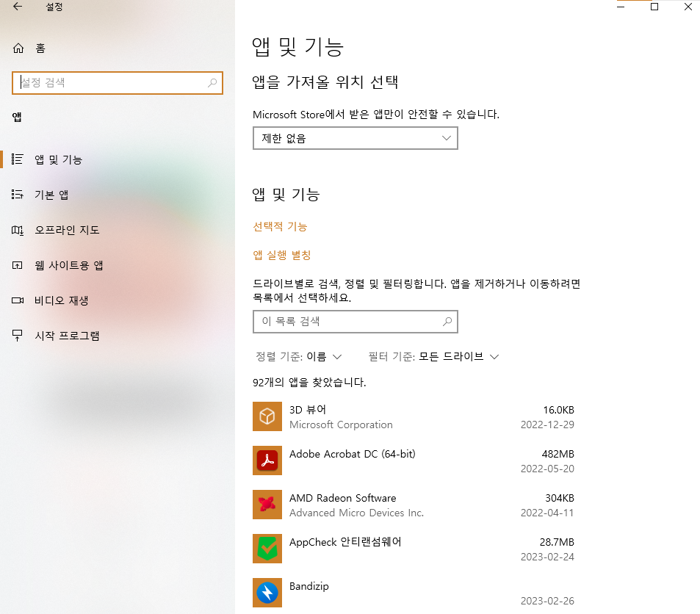
Task: Click the 앱 및 기능 list icon in sidebar
Action: click(18, 159)
